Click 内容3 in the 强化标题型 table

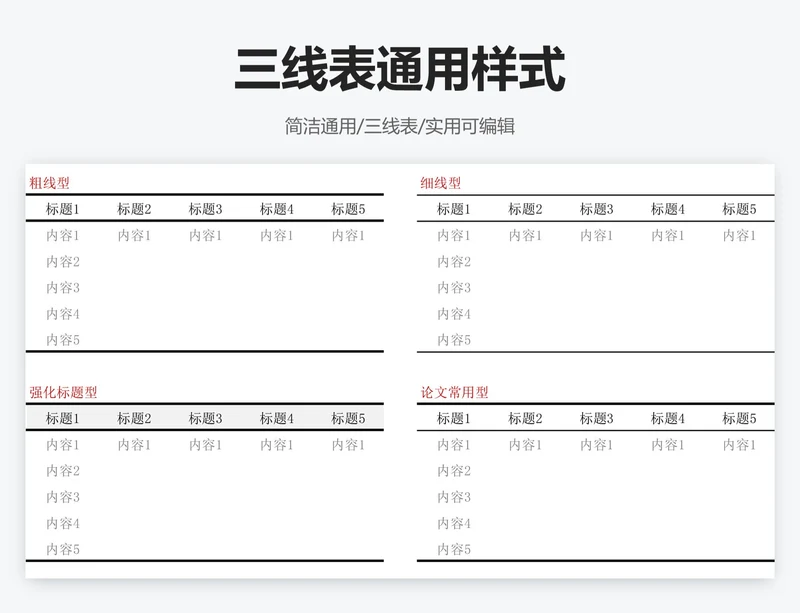[63, 497]
